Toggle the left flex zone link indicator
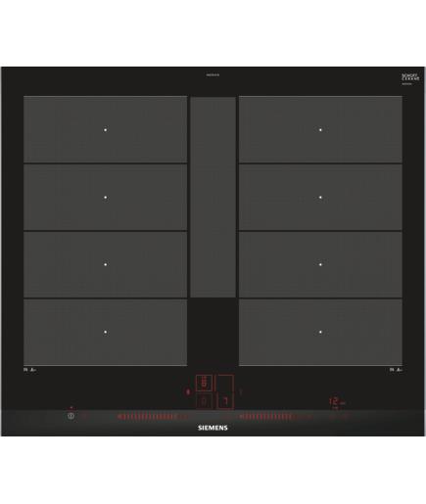This screenshot has width=426, height=504. (188, 391)
